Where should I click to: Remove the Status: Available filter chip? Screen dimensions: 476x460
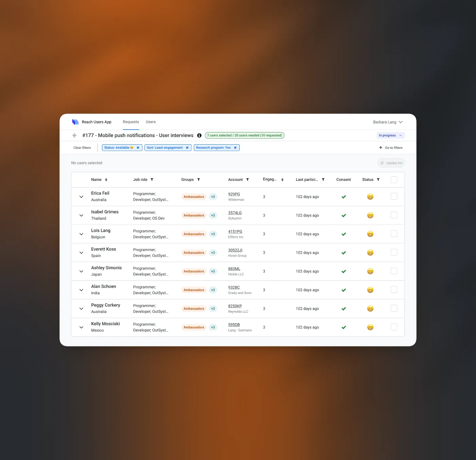tap(138, 148)
